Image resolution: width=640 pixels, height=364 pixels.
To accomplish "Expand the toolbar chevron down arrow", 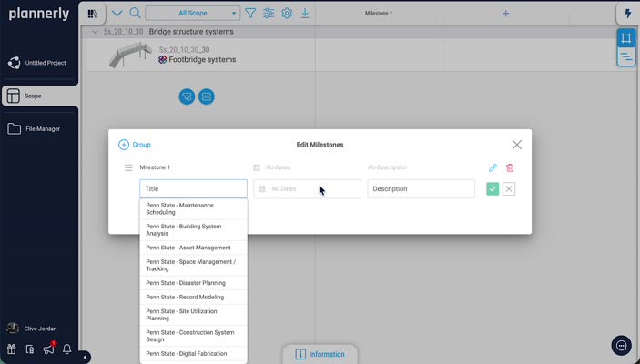I will (x=117, y=14).
